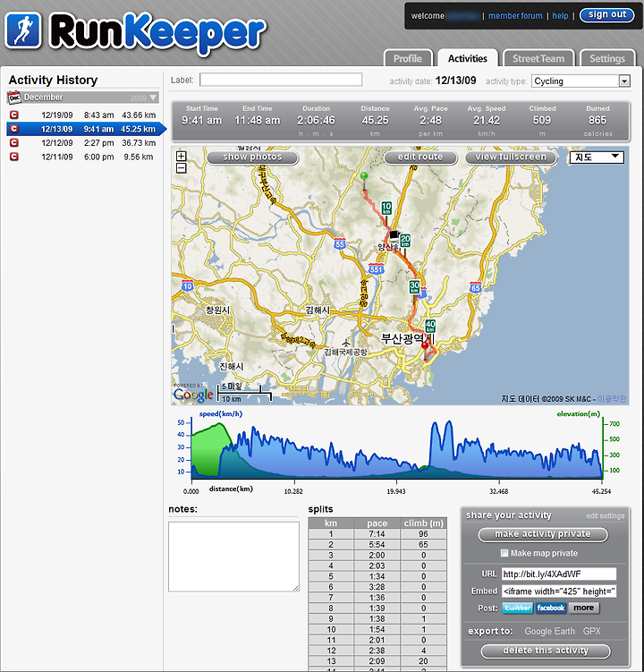This screenshot has height=672, width=644.
Task: Zoom in the map with plus icon
Action: coord(182,157)
